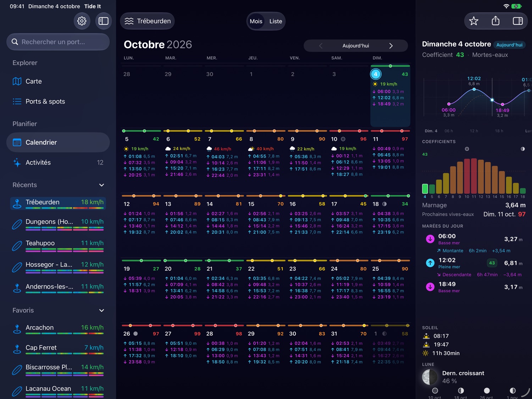Go to next month arrow
The height and width of the screenshot is (399, 532).
point(391,46)
